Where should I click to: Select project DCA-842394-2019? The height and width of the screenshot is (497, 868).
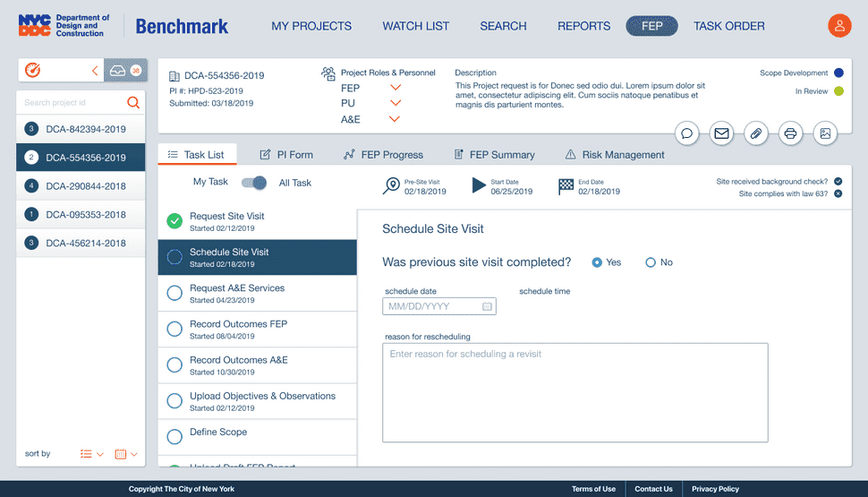pos(81,129)
